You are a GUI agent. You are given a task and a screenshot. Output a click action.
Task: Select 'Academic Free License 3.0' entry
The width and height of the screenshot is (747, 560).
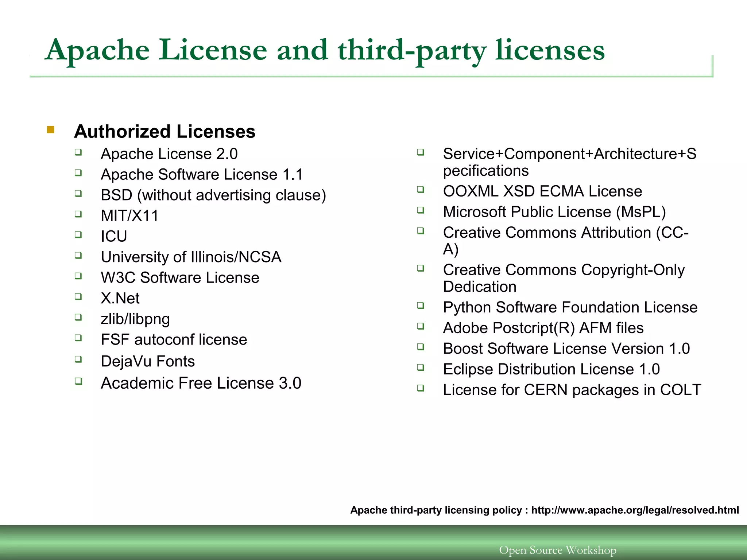point(201,383)
